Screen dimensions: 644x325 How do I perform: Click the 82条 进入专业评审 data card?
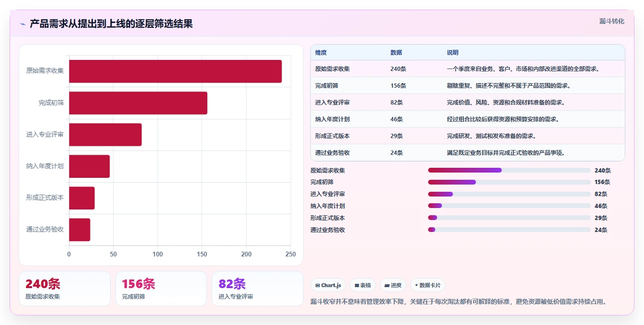258,289
